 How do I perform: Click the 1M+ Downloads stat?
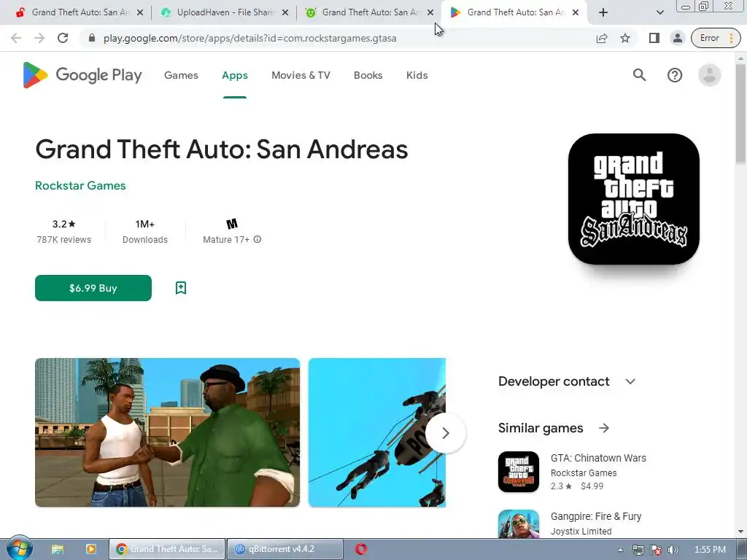(145, 232)
